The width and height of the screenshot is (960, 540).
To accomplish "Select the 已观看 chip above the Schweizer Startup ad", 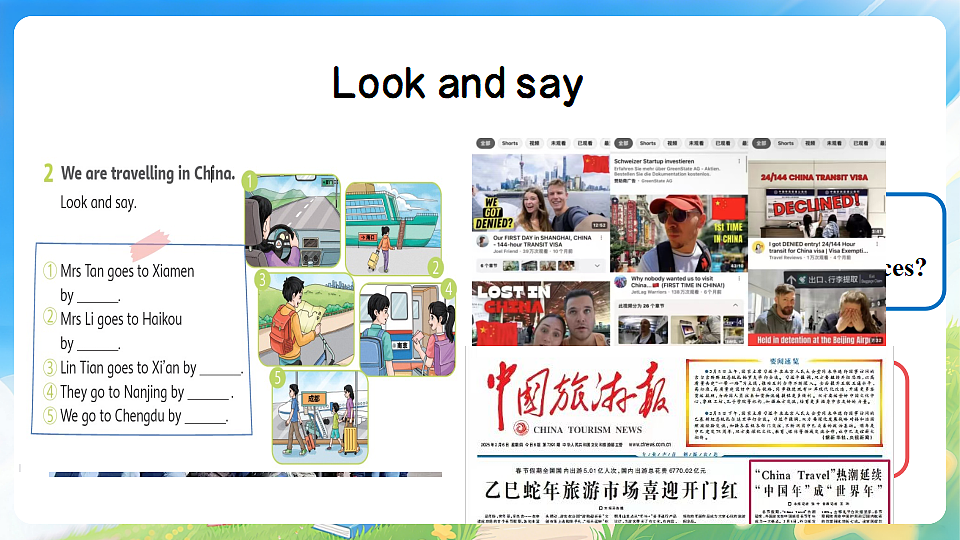I will (x=723, y=143).
